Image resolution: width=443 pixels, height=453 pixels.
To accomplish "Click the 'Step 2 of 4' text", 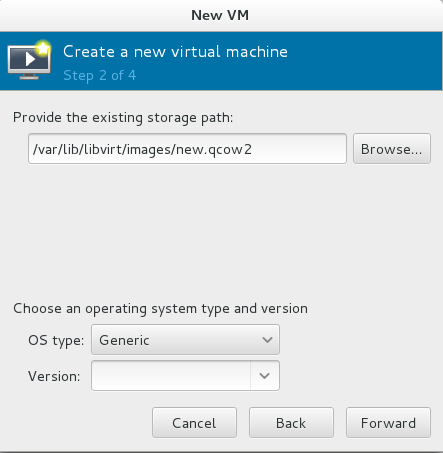I will [x=100, y=76].
